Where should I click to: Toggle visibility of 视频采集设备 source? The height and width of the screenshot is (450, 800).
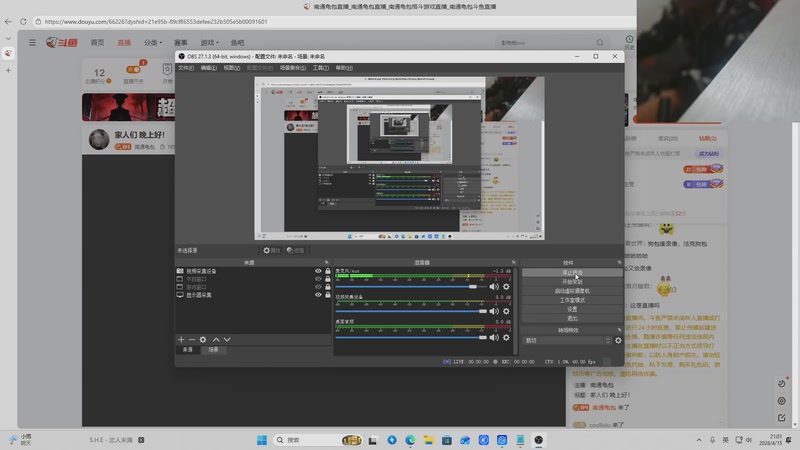coord(318,271)
